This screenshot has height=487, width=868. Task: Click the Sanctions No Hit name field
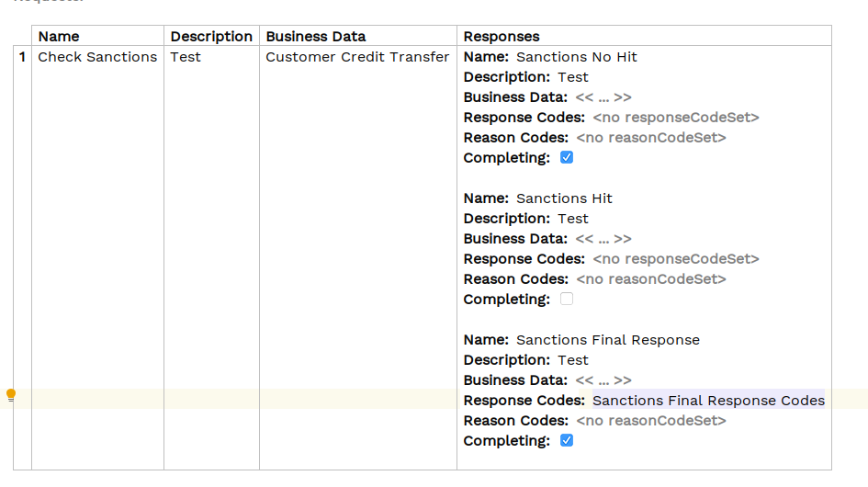click(576, 57)
